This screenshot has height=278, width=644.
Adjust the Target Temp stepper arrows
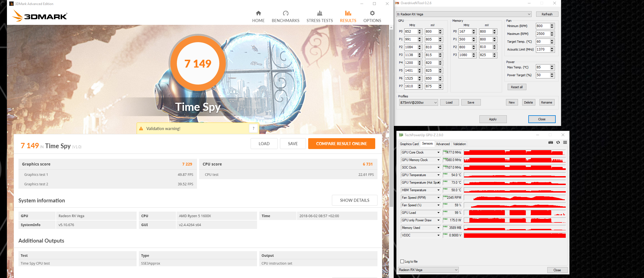552,42
